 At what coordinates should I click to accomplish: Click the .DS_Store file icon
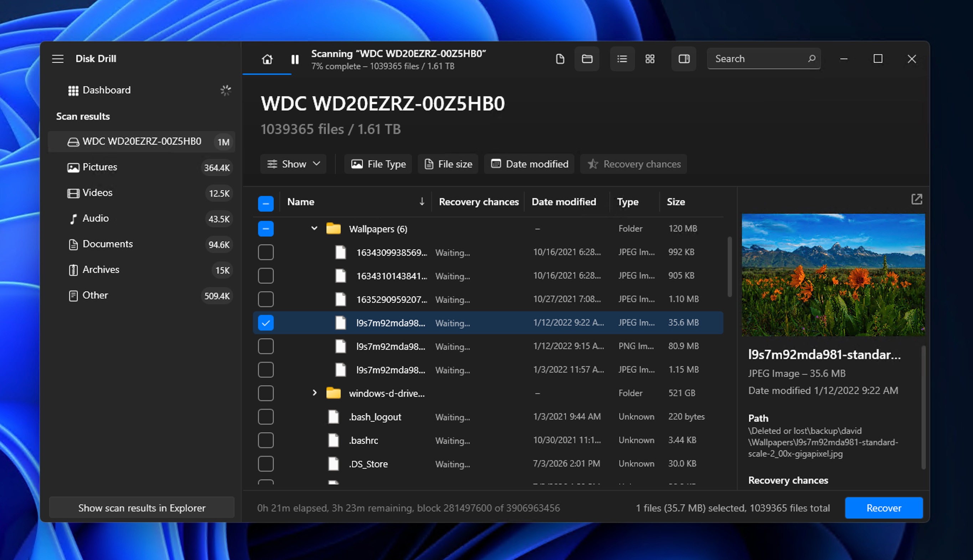(x=333, y=464)
